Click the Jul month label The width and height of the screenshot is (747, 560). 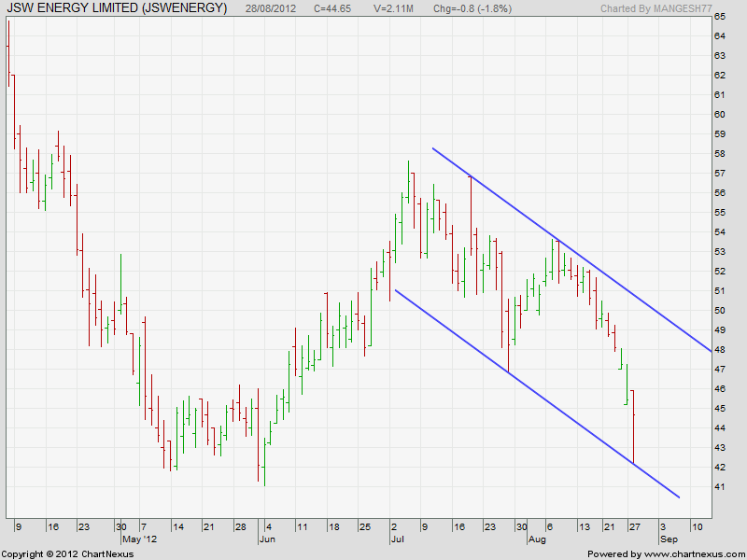click(397, 539)
